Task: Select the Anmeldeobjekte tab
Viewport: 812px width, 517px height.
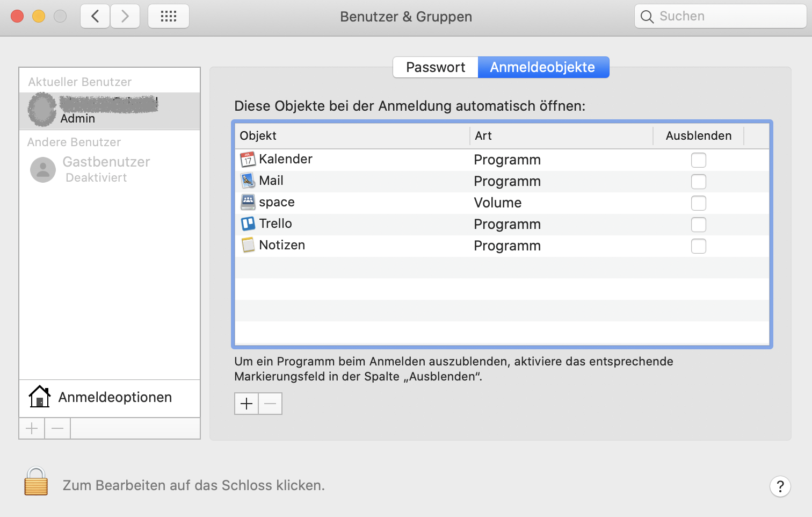Action: (x=542, y=67)
